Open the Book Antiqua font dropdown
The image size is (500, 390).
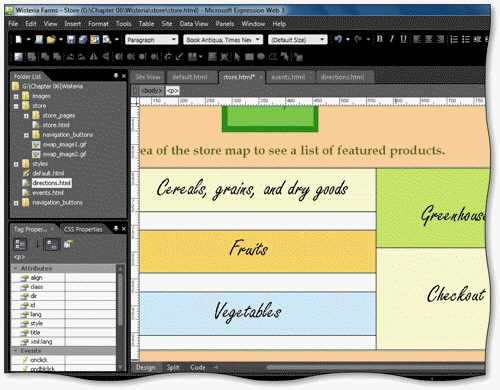point(258,40)
